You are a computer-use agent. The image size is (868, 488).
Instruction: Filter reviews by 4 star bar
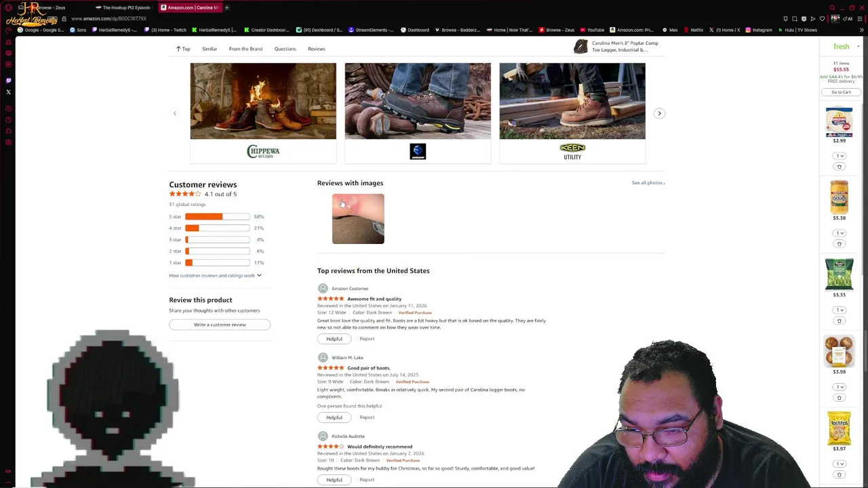pos(217,228)
